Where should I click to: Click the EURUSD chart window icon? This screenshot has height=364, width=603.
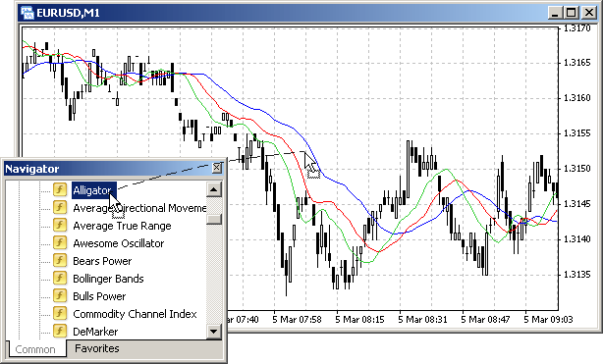pyautogui.click(x=27, y=13)
